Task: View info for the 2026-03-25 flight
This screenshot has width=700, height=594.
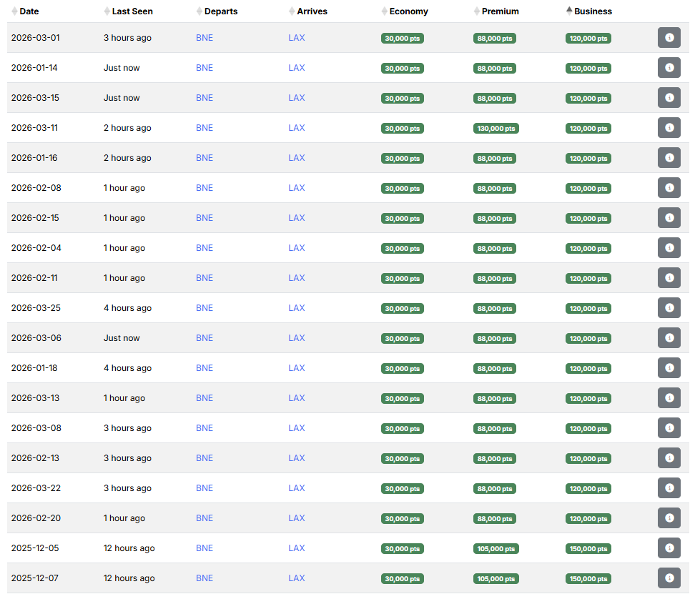Action: 669,308
